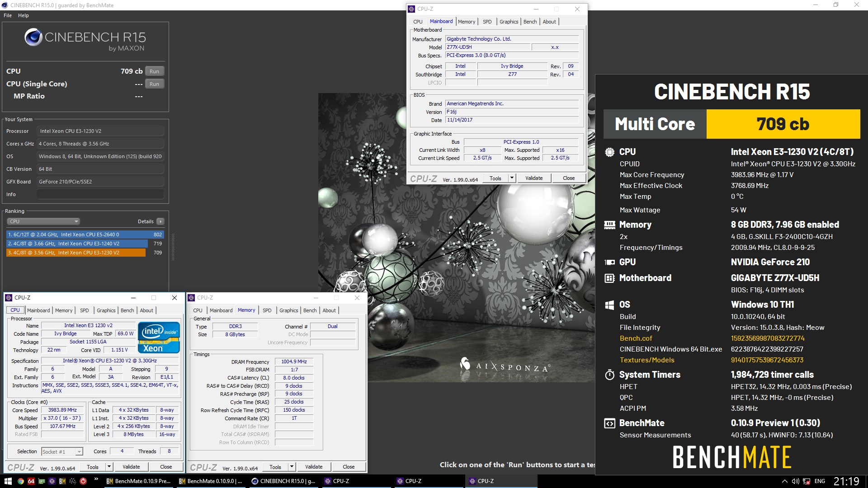Click Validate in CPU tab CPU-Z window
The image size is (868, 488).
click(131, 467)
